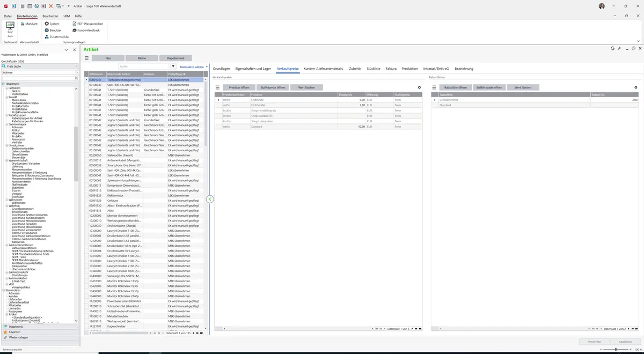
Task: Expand the Freie Suche panel arrow
Action: point(77,66)
